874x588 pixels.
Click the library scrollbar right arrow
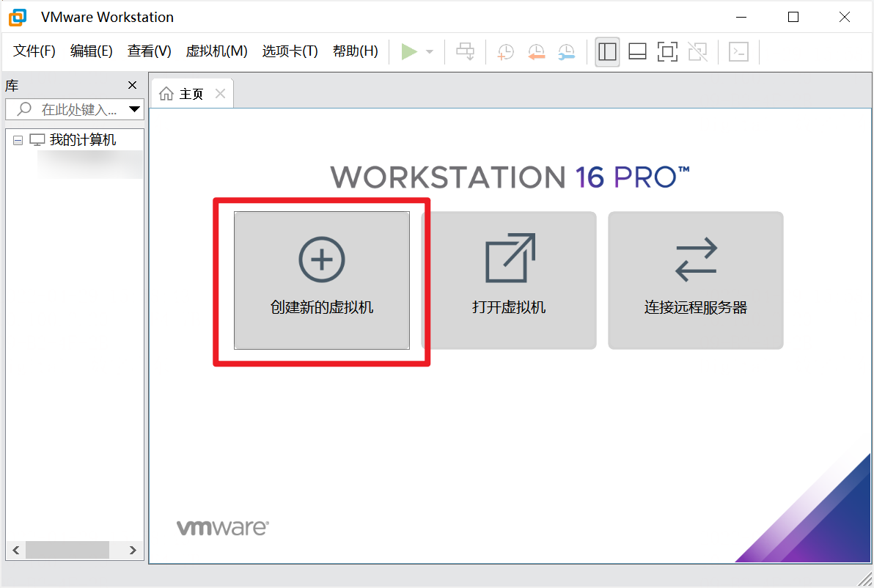click(x=133, y=550)
